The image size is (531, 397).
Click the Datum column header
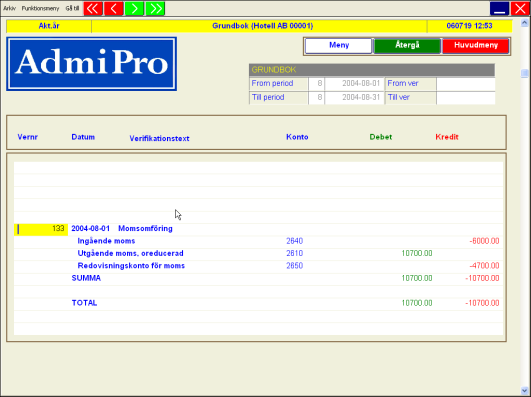coord(83,137)
